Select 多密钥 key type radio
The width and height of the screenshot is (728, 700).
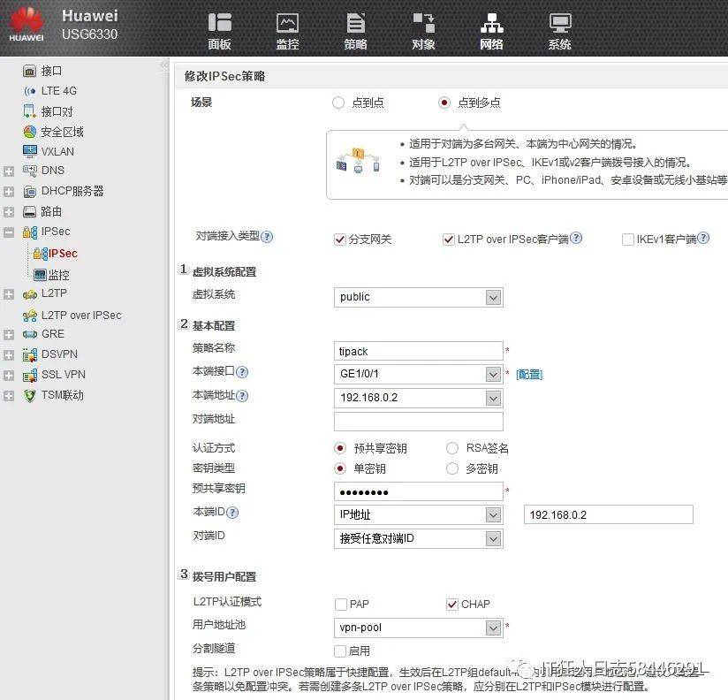(x=451, y=468)
